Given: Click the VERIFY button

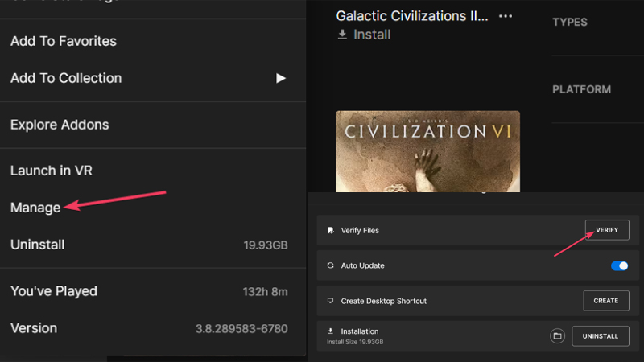Looking at the screenshot, I should pyautogui.click(x=607, y=230).
